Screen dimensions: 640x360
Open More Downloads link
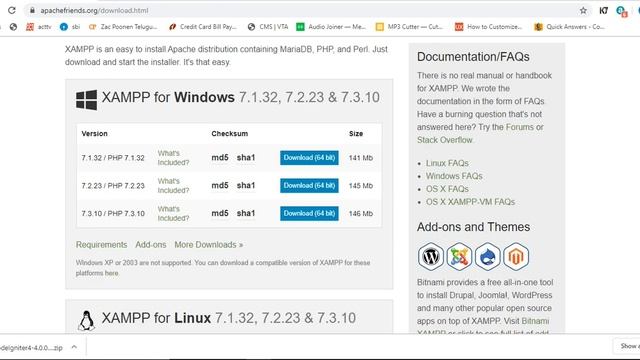tap(209, 244)
